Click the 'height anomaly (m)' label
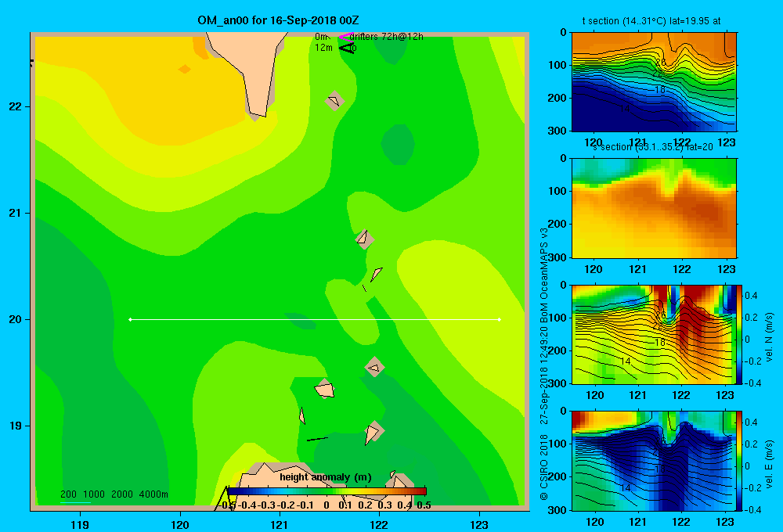The image size is (783, 532). 326,477
